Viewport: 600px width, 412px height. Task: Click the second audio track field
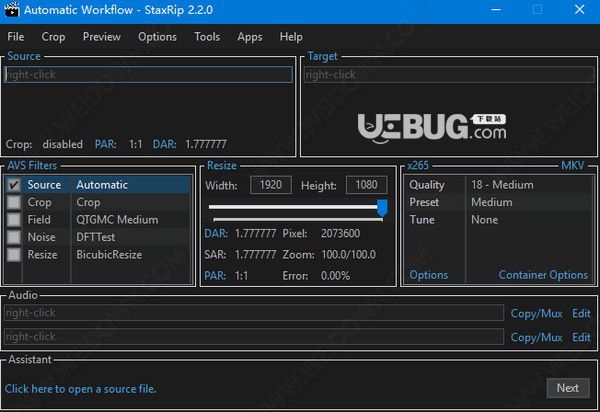254,337
